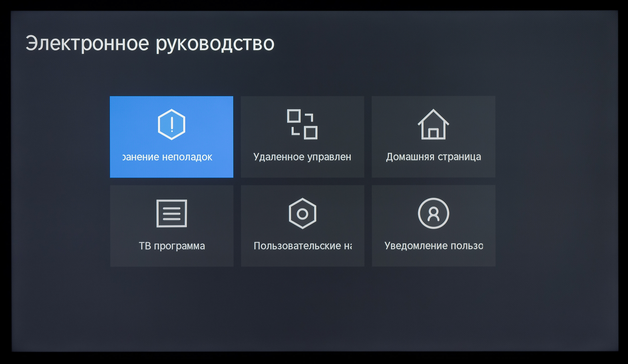
Task: Open 'Удаленное управлен' label text
Action: pos(302,157)
